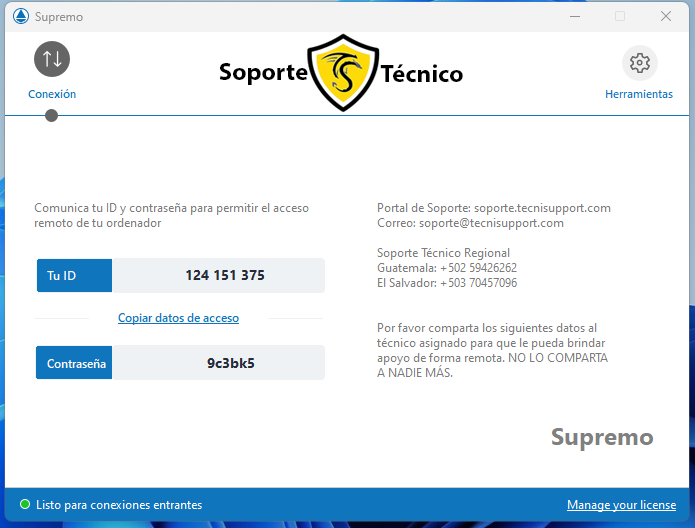Click the Contraseña value 9c3bk5

[x=230, y=363]
